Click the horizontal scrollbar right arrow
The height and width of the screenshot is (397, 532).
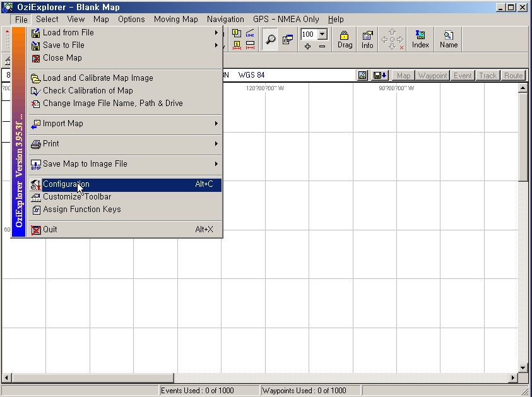[513, 377]
